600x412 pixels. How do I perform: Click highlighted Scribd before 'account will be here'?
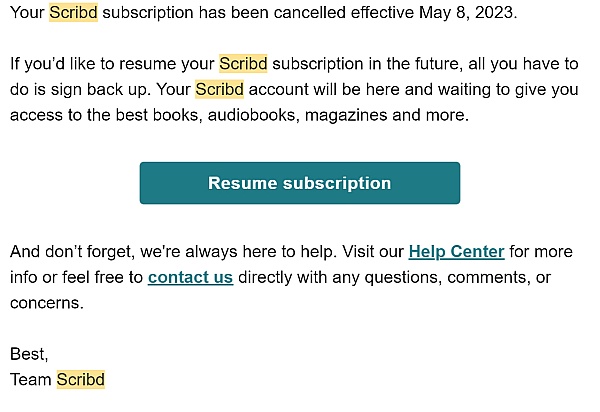[220, 89]
